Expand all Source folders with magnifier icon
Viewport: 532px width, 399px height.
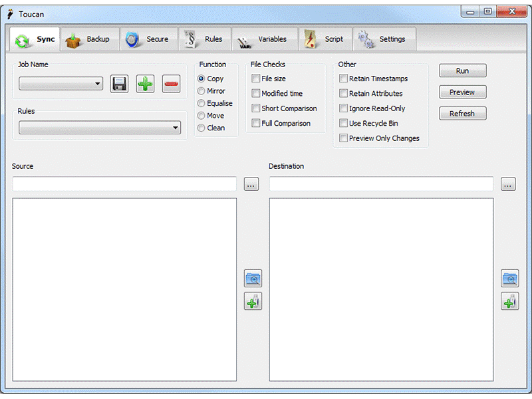pos(253,279)
